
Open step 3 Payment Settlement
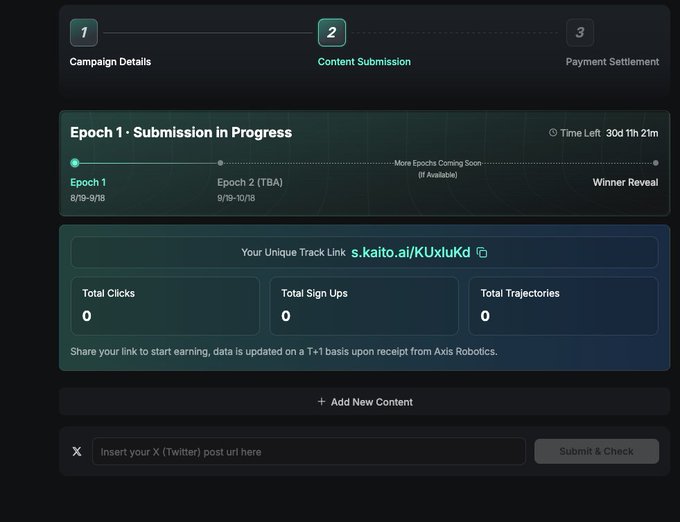pos(580,33)
